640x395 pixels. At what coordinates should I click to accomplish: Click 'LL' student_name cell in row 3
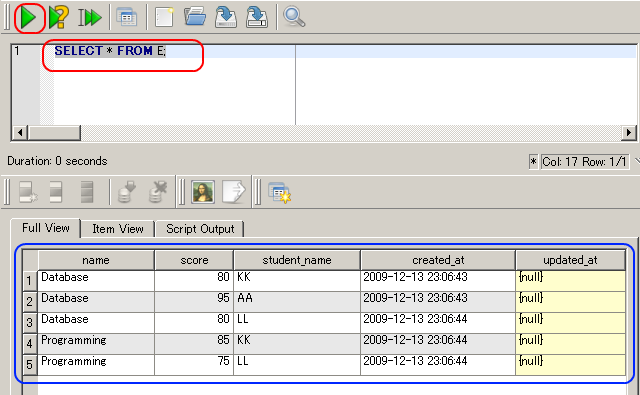[297, 322]
